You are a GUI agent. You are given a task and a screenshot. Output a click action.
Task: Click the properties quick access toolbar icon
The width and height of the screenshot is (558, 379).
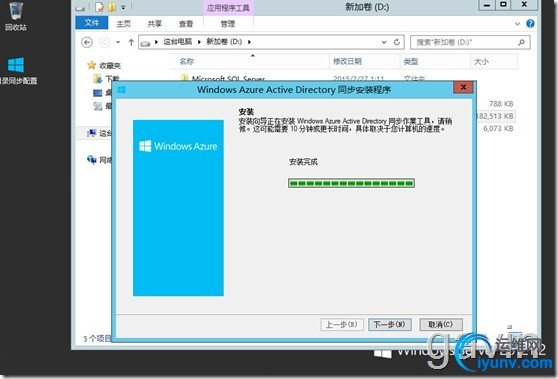click(100, 7)
